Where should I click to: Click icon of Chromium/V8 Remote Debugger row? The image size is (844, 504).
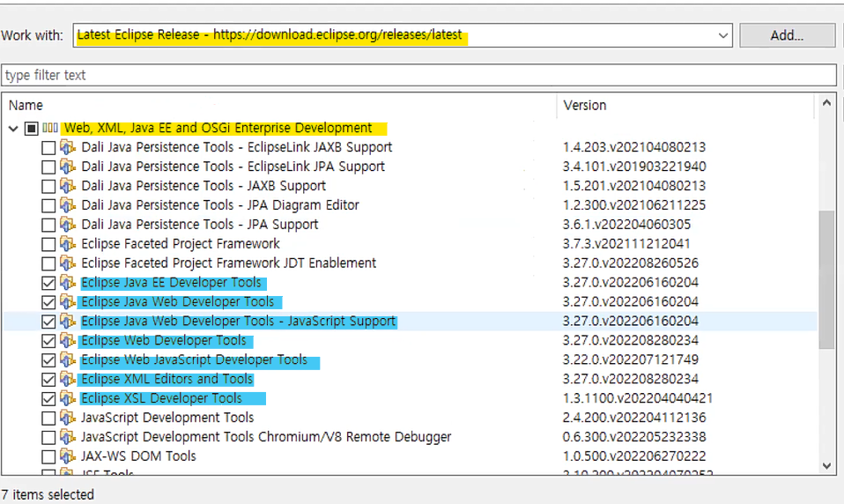click(67, 437)
